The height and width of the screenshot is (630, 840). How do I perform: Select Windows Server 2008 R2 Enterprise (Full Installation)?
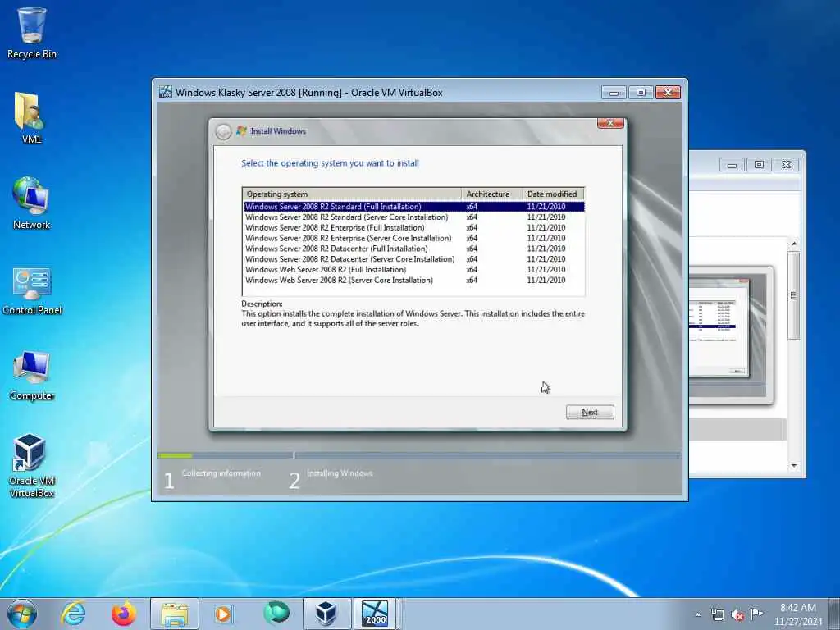pyautogui.click(x=413, y=227)
